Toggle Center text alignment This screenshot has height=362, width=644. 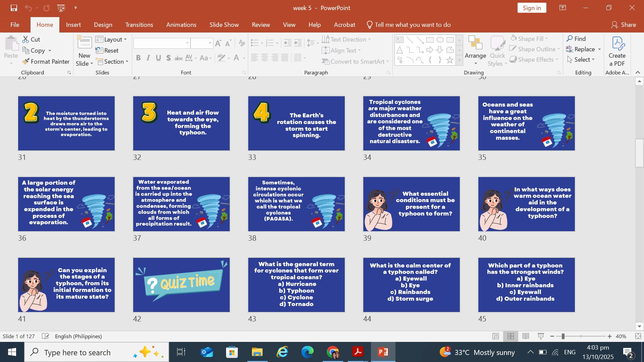265,58
